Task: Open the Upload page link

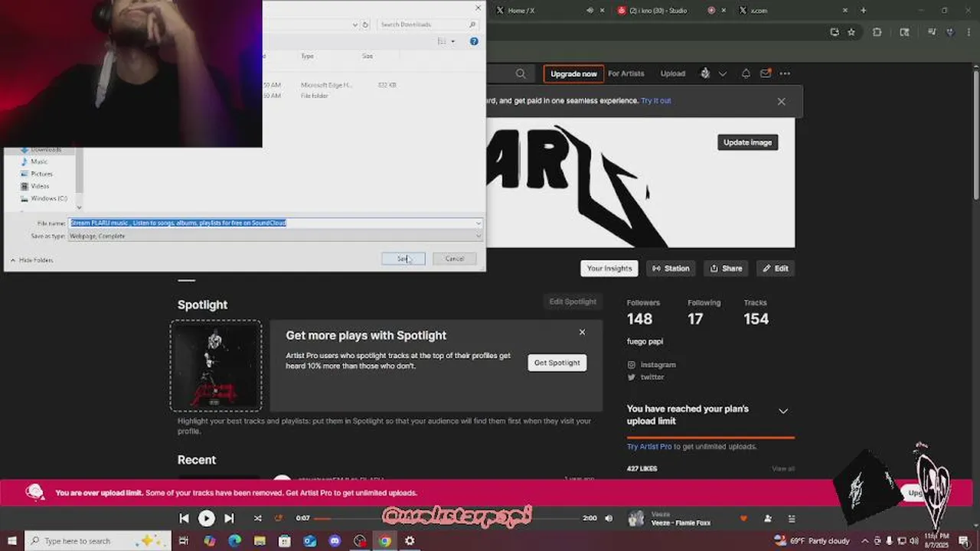Action: point(673,74)
